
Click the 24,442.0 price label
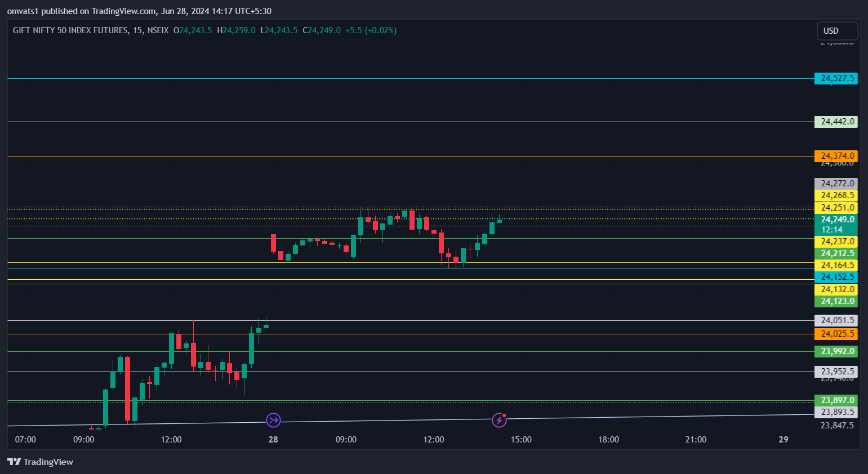coord(836,122)
